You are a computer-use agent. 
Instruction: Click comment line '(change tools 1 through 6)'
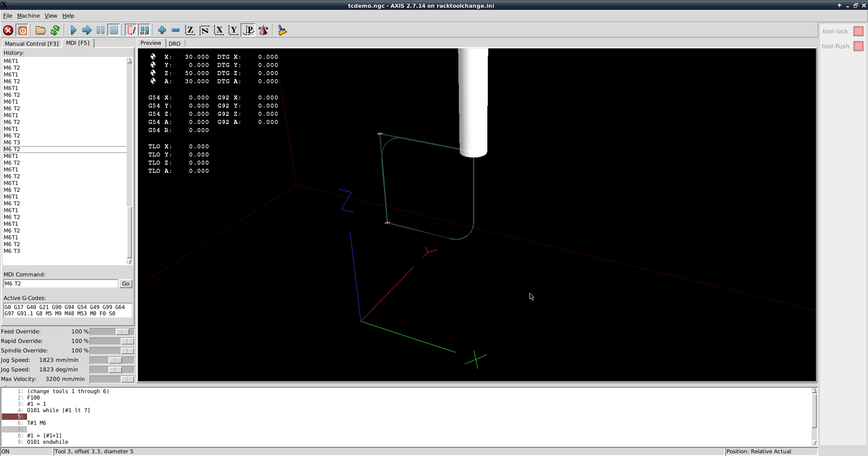pyautogui.click(x=68, y=391)
